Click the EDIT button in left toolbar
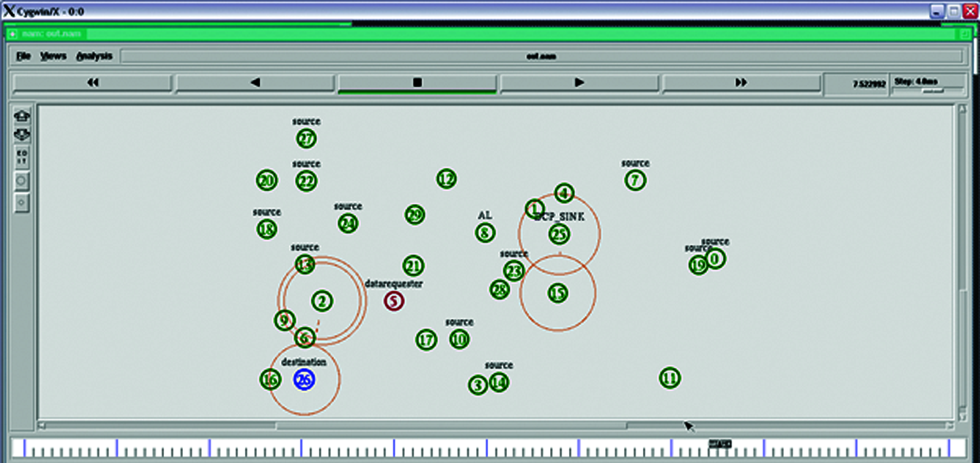 22,158
